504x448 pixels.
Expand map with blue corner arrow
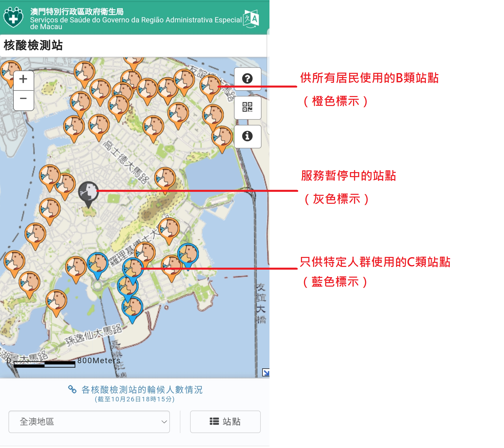coord(266,372)
